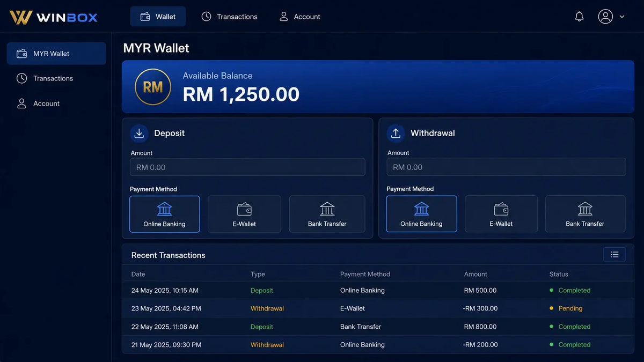644x362 pixels.
Task: Select Online Banking for Withdrawal
Action: 421,214
